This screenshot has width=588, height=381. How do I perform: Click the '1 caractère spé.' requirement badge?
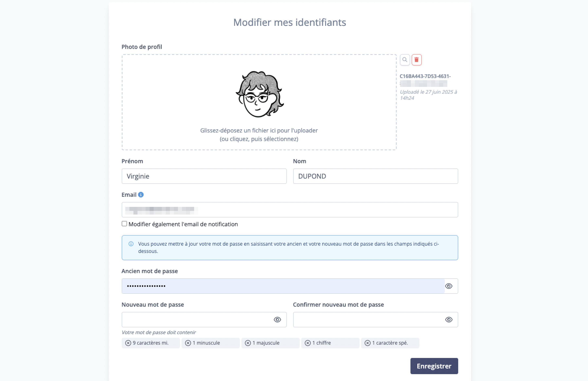click(390, 343)
